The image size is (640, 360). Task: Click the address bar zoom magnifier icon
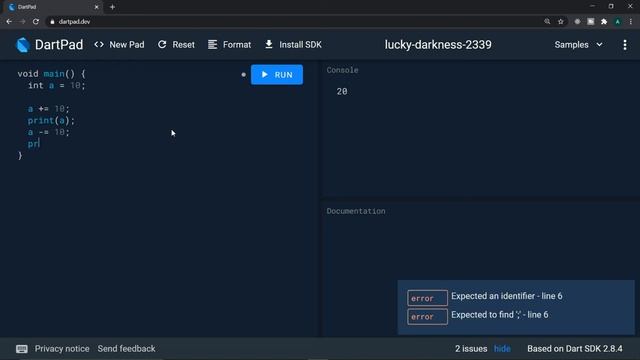tap(547, 22)
